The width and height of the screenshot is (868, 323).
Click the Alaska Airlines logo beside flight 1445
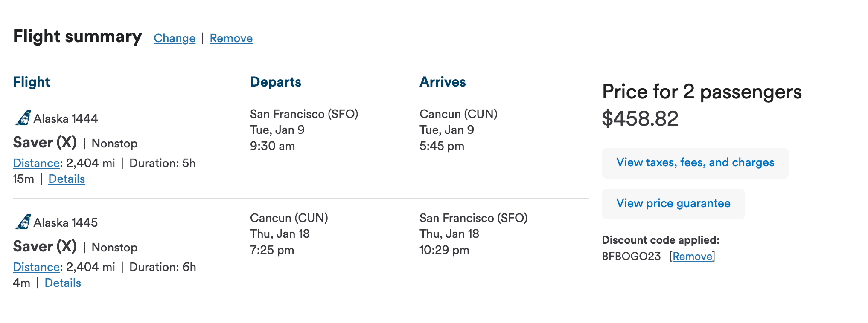click(23, 222)
